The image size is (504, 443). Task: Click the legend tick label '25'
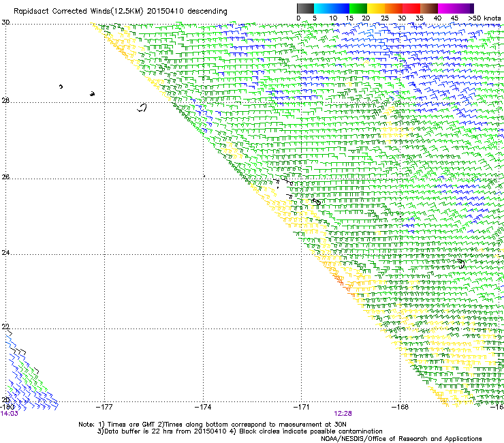385,18
